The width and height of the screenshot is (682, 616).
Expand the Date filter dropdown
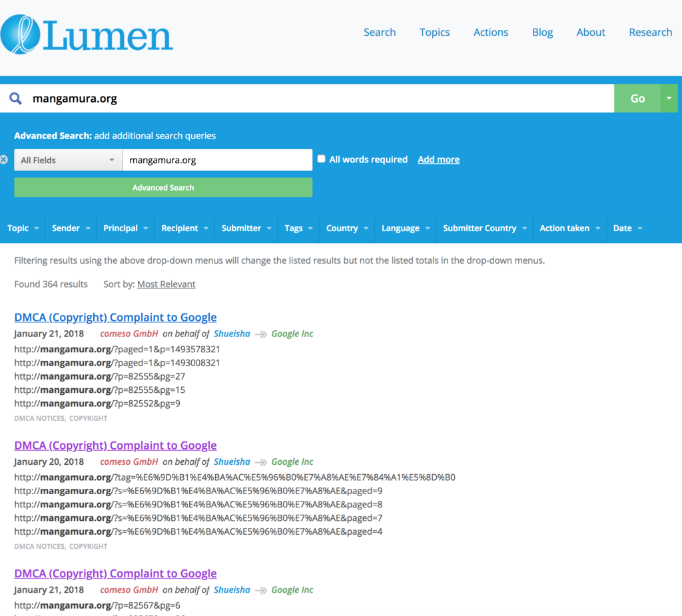coord(627,228)
